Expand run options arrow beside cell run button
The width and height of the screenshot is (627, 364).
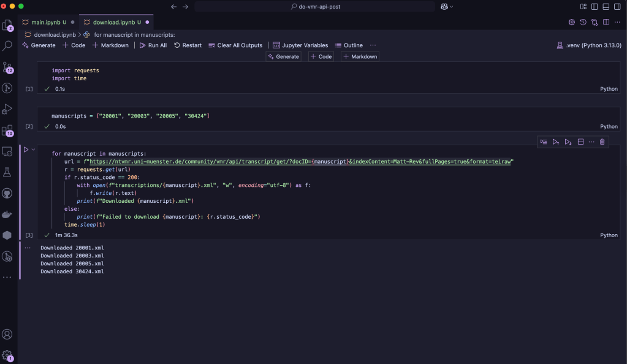point(33,150)
